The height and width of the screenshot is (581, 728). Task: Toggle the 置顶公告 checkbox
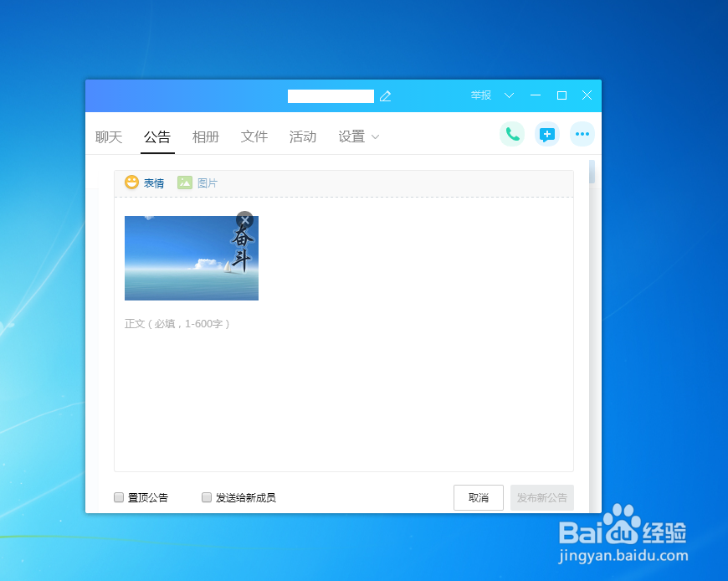coord(119,497)
